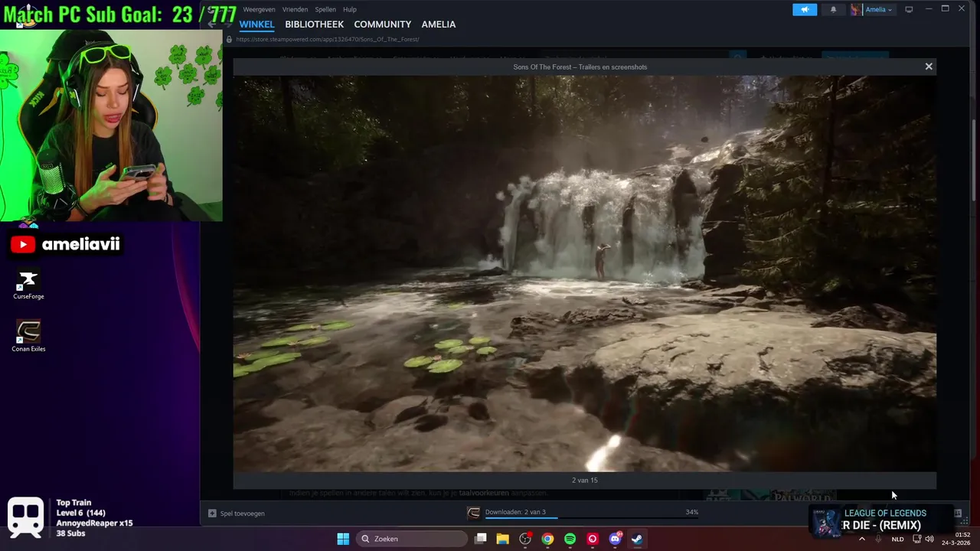Click the Steam friends and chat icon
The image size is (980, 551).
pos(957,514)
